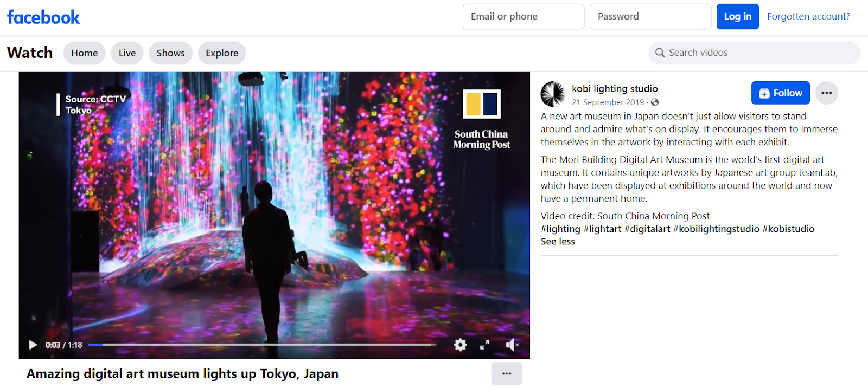Open more options below the video title
Screen dimensions: 868x388
507,374
